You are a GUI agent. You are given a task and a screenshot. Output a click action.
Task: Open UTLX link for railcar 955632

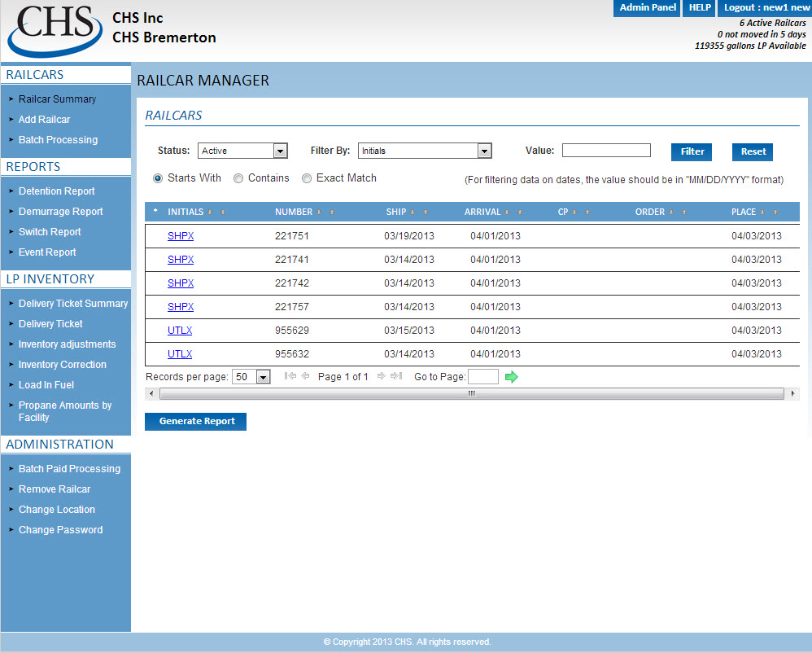tap(180, 354)
